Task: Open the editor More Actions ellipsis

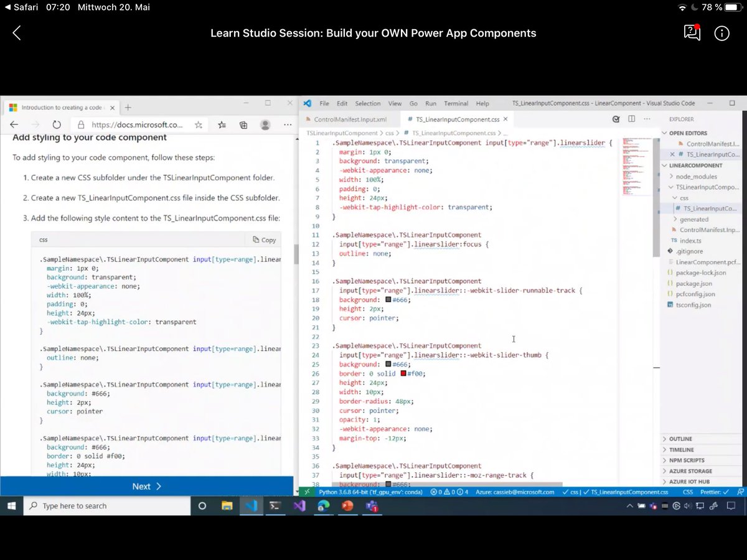Action: [x=647, y=119]
